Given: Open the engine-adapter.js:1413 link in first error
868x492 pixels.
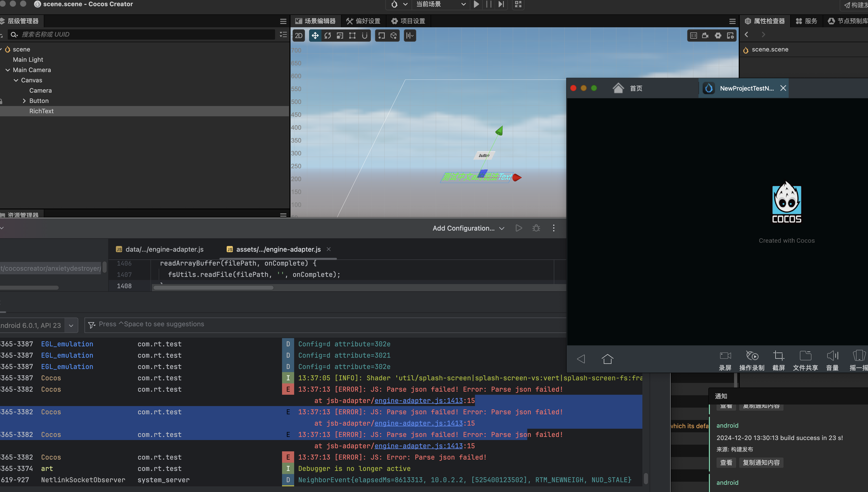Looking at the screenshot, I should [418, 400].
